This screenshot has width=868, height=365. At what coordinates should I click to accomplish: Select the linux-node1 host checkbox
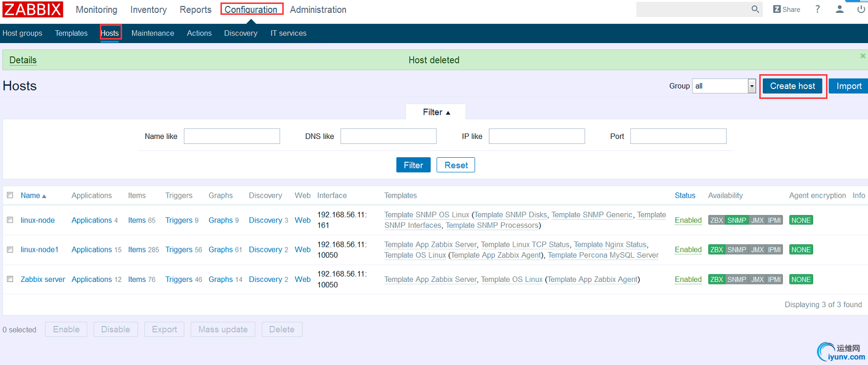click(x=10, y=250)
